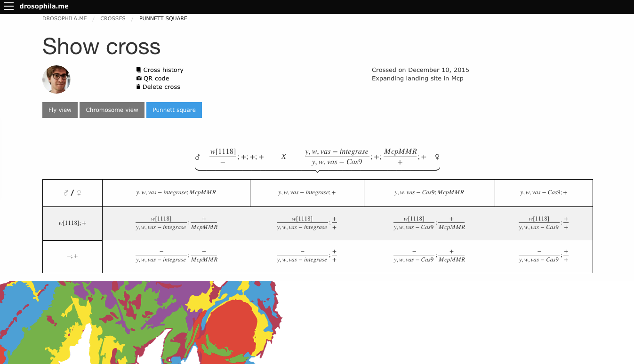Open the hamburger menu icon
This screenshot has width=634, height=364.
coord(9,7)
